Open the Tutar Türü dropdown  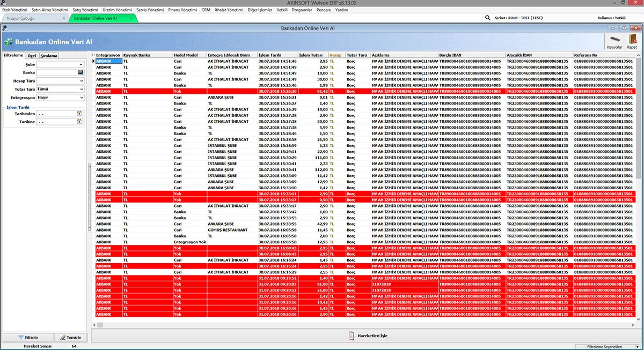(x=81, y=90)
